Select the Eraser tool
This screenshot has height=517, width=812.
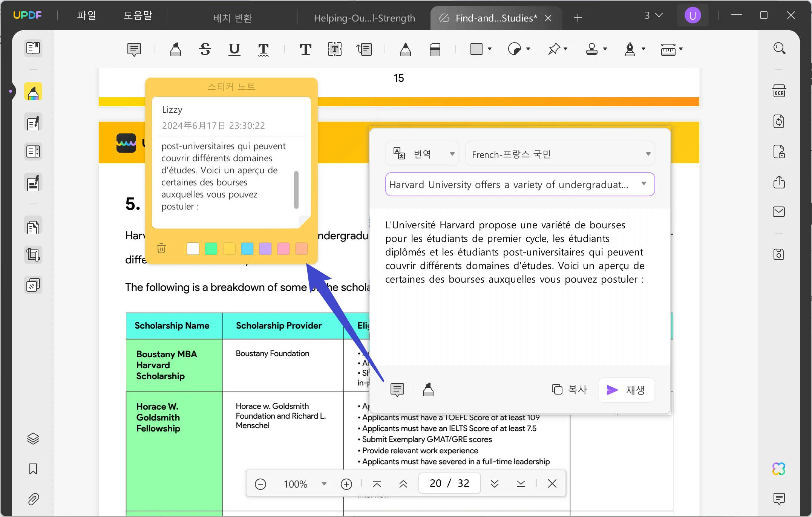435,49
